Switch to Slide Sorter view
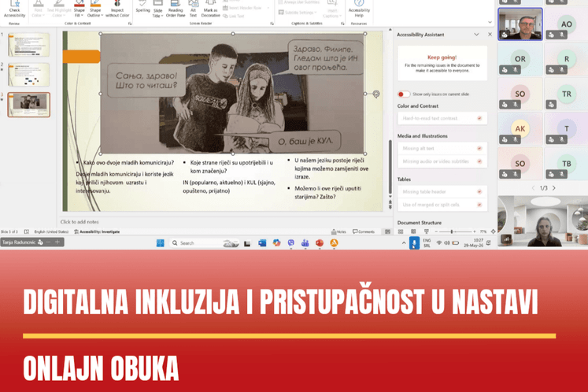 click(401, 232)
